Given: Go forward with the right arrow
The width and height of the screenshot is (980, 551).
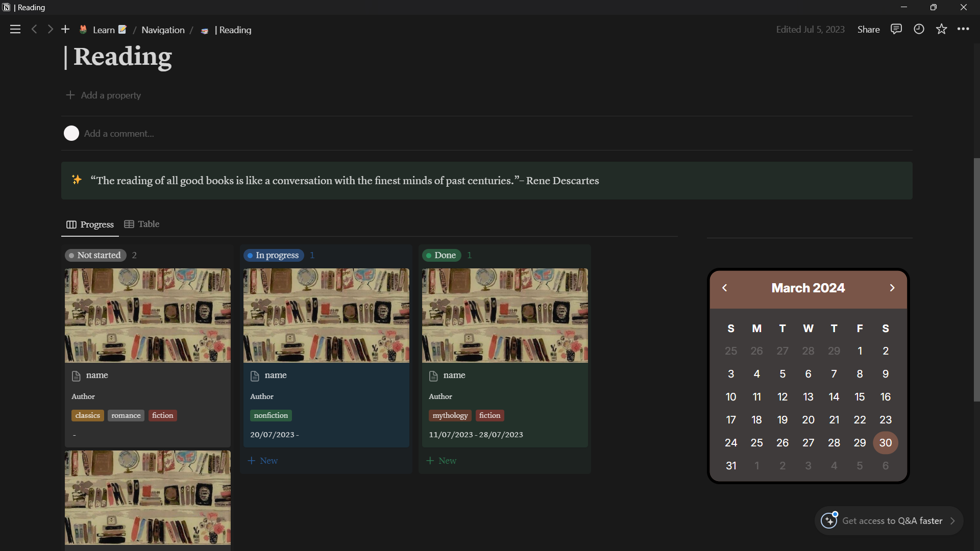Looking at the screenshot, I should [50, 30].
